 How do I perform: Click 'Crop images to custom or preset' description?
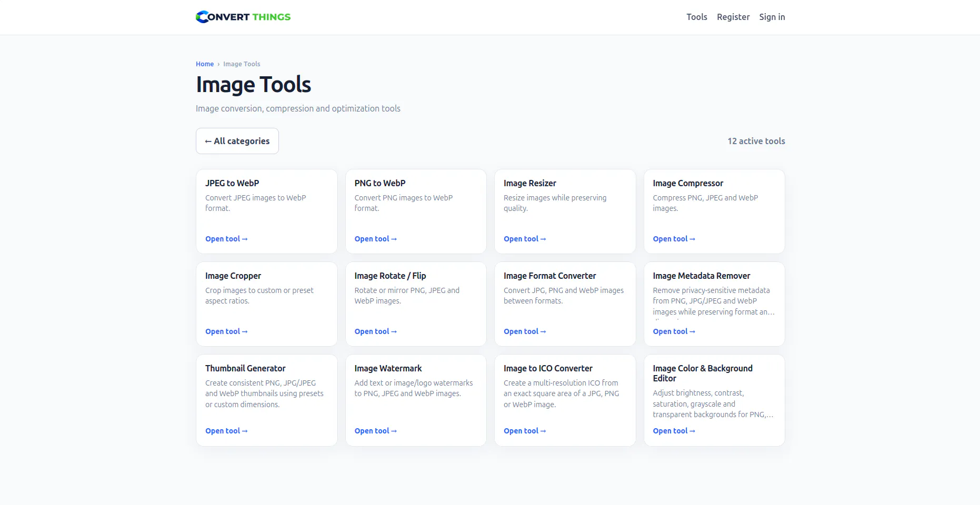pyautogui.click(x=259, y=296)
